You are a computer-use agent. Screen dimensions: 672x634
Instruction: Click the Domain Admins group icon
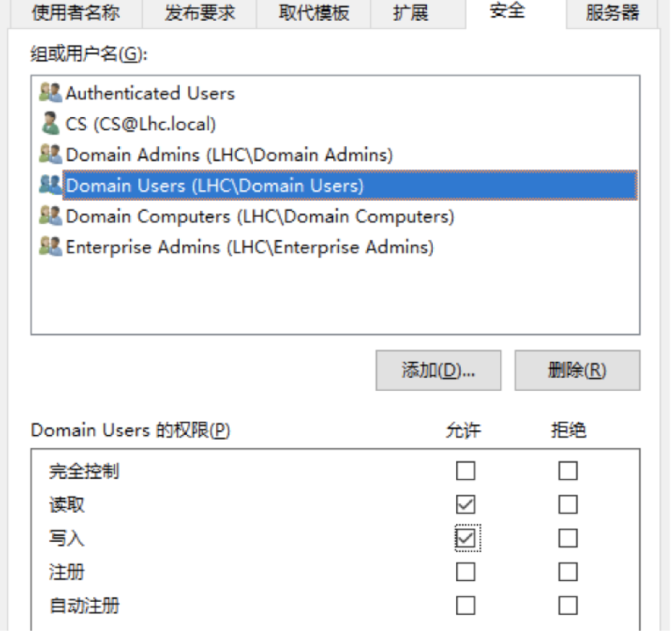[51, 154]
